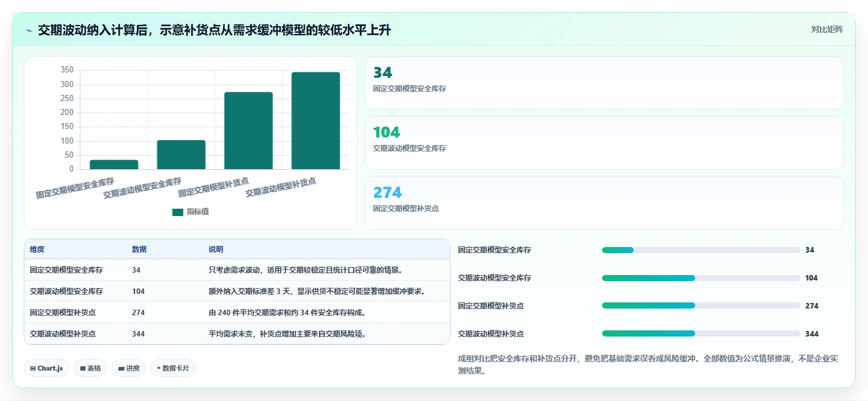Click the lightning icon beside the title

(29, 30)
